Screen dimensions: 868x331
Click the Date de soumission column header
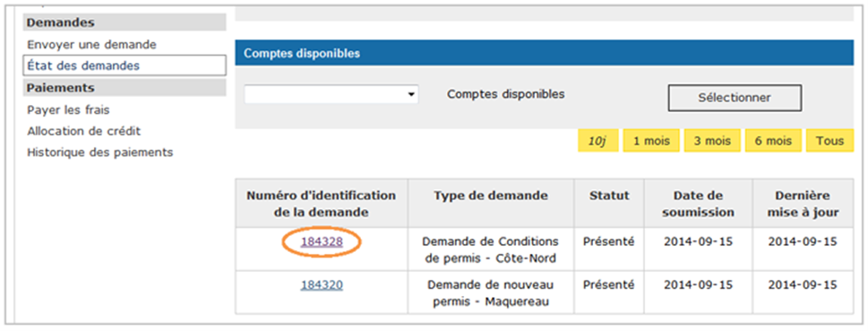click(x=698, y=204)
